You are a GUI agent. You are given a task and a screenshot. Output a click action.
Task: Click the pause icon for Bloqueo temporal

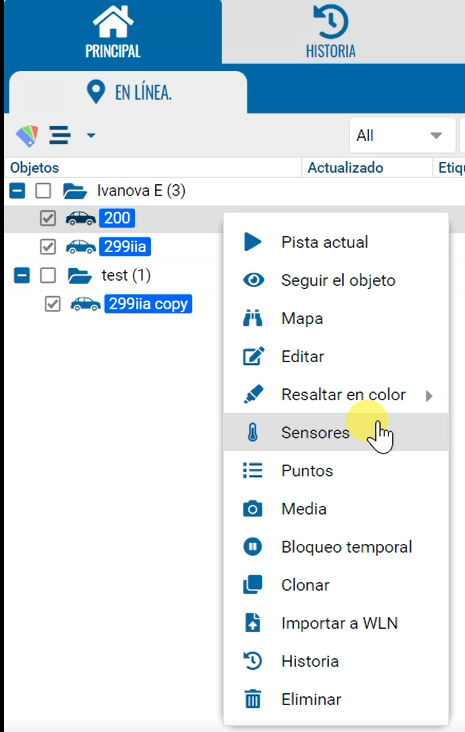pos(253,547)
